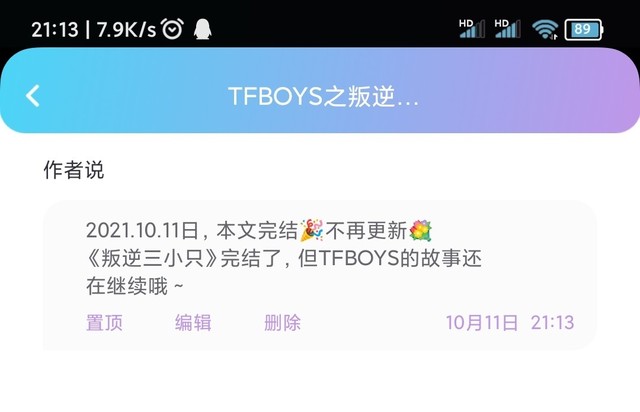
Task: Delete the author note with 删除
Action: tap(282, 323)
